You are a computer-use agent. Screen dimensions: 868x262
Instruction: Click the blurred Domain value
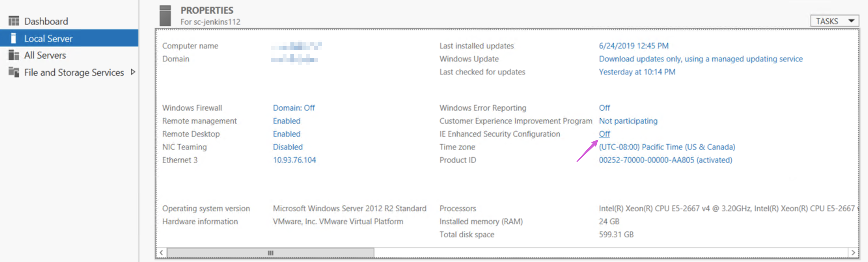click(294, 59)
